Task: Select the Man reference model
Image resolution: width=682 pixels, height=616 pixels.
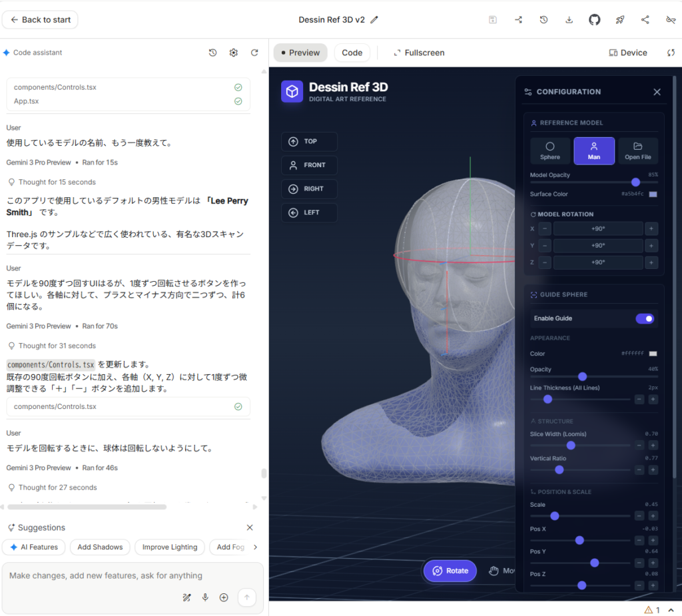Action: 594,151
